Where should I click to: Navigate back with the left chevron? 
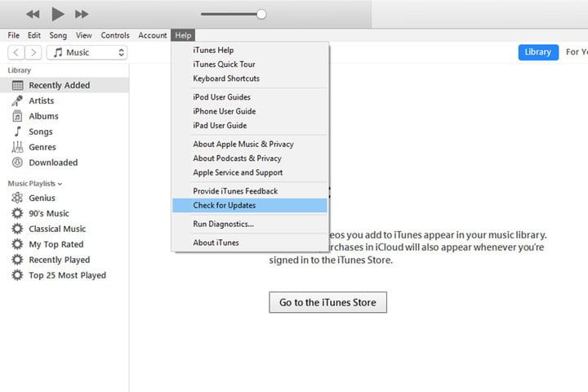pyautogui.click(x=16, y=52)
